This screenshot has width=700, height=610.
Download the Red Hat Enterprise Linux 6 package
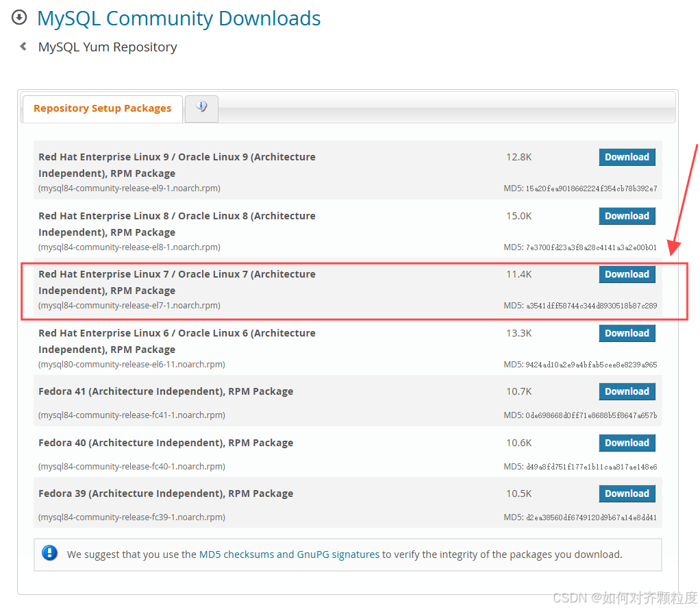627,333
